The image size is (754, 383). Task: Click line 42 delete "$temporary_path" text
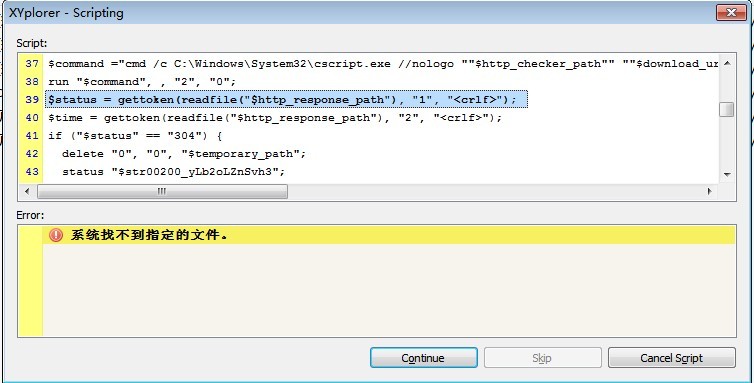tap(184, 154)
